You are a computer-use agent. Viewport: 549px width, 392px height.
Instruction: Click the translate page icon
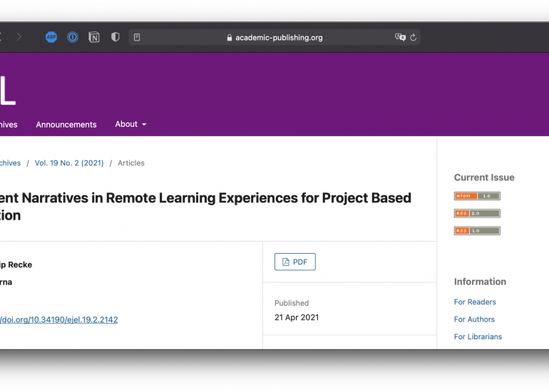coord(400,37)
